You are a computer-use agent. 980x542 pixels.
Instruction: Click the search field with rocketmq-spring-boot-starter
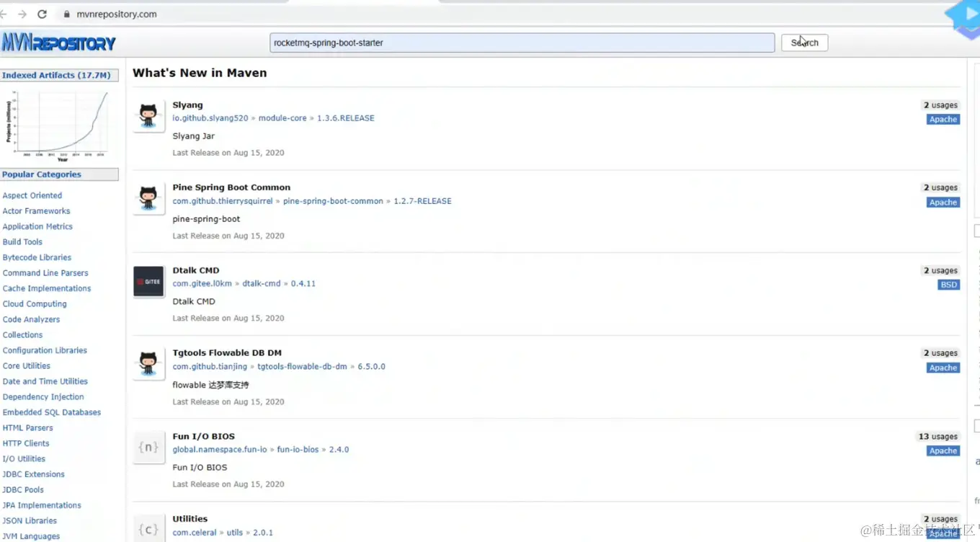click(x=522, y=43)
